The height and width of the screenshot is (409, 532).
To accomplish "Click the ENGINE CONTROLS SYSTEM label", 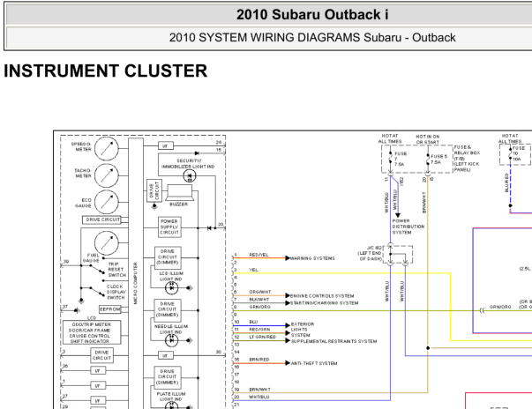I will coord(322,296).
